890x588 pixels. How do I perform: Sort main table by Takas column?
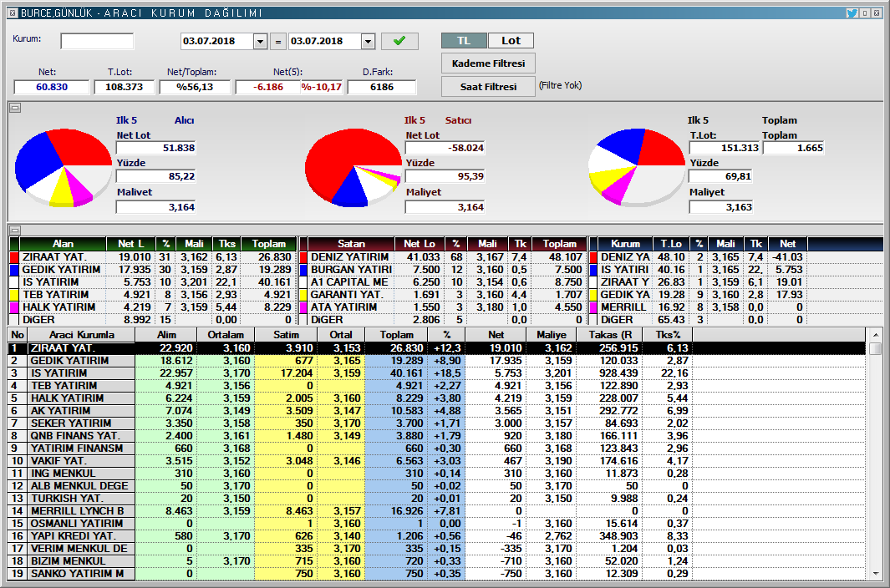610,335
